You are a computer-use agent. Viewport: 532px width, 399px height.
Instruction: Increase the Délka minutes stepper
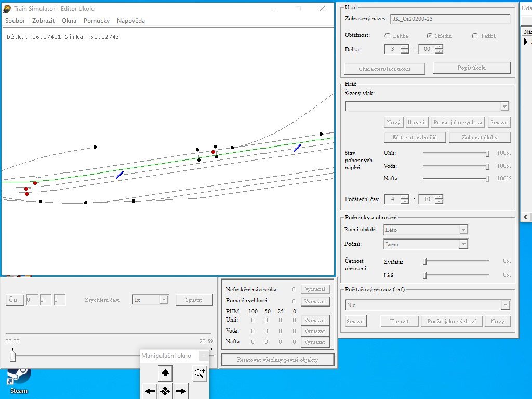click(x=438, y=47)
